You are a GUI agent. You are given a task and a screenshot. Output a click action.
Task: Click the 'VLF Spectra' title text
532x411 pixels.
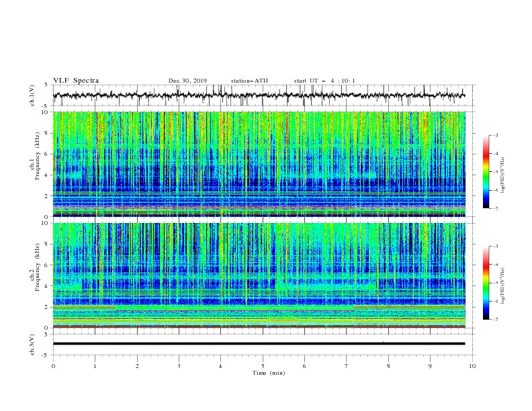click(76, 81)
